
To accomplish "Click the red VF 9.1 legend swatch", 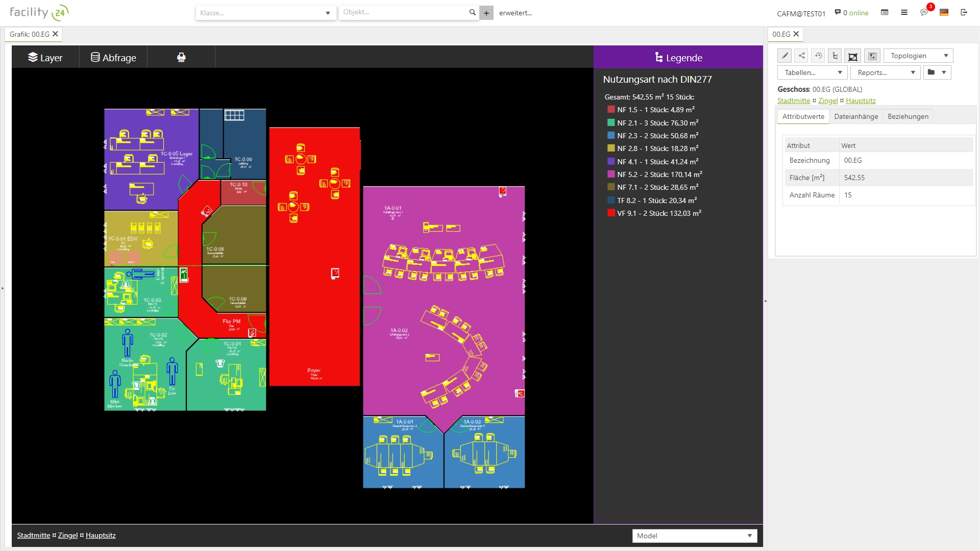I will coord(611,213).
